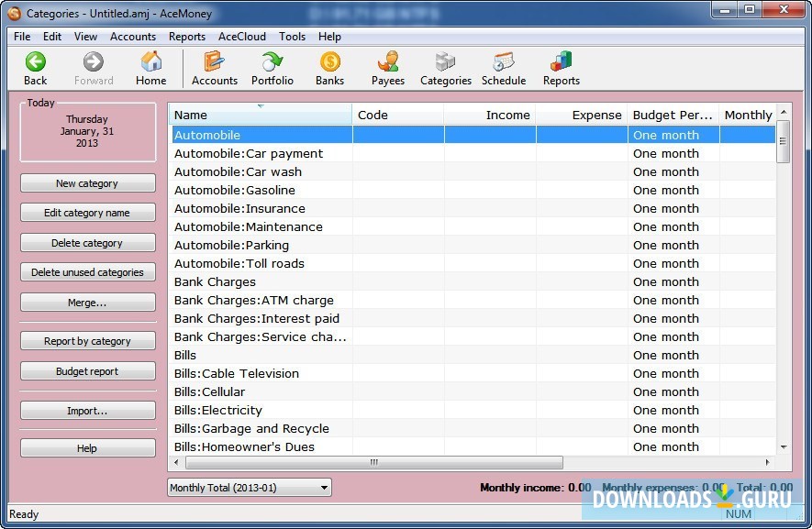Sort by the Name column header
Image resolution: width=812 pixels, height=529 pixels.
click(260, 115)
